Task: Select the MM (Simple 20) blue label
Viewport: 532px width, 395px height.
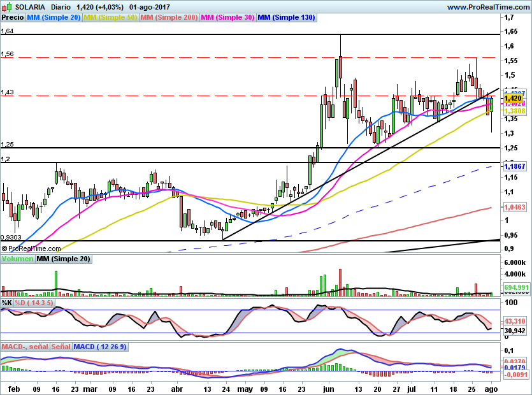Action: coord(54,17)
